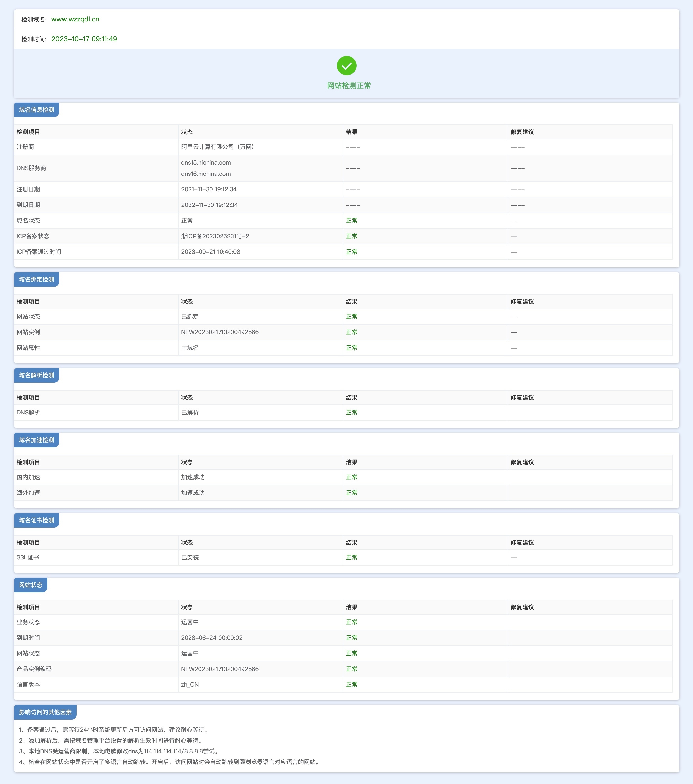693x784 pixels.
Task: Select 已安装 status value
Action: coord(190,557)
